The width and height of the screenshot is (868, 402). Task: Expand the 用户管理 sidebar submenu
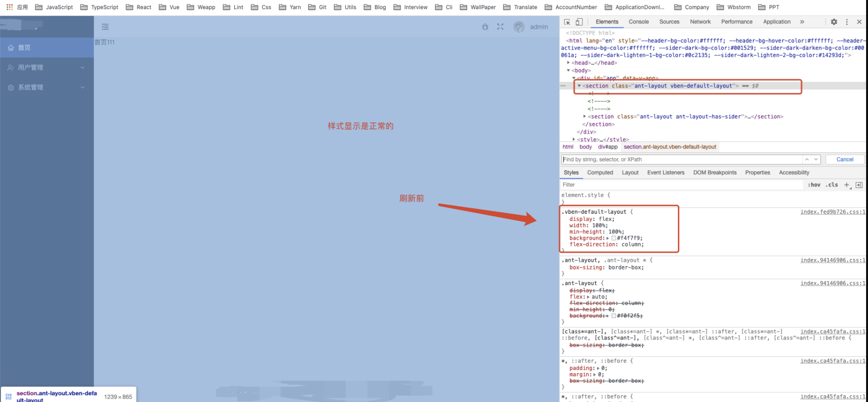click(x=47, y=68)
